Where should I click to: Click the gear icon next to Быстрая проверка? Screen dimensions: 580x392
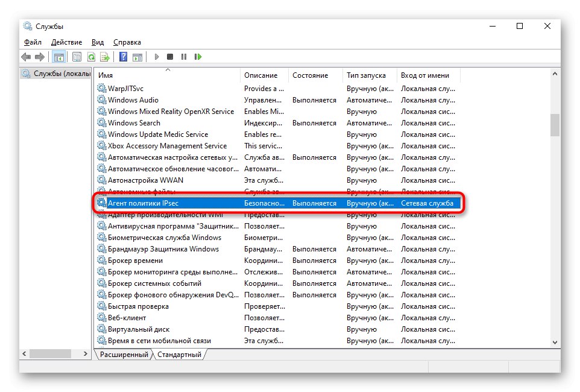pos(102,306)
